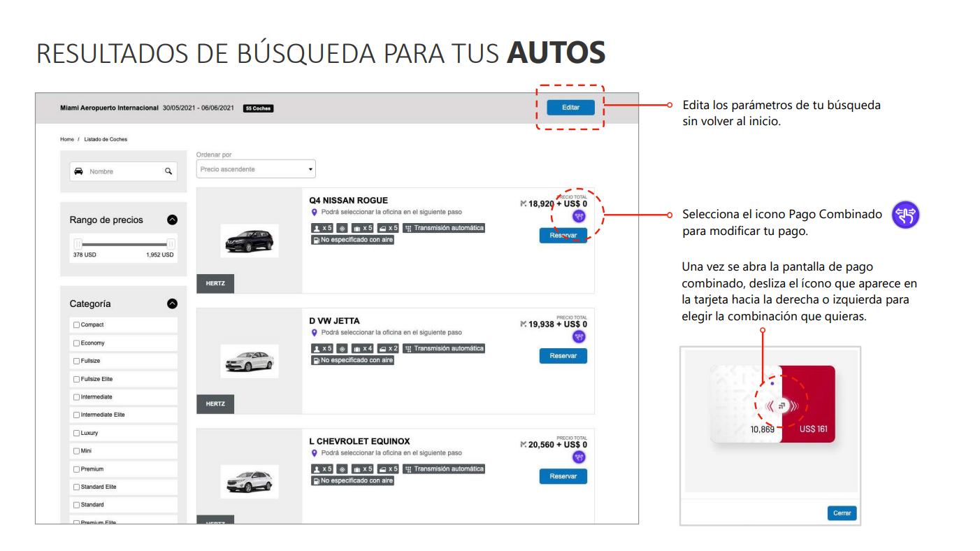Click the HERTZ label on VW Jetta card
Image resolution: width=980 pixels, height=551 pixels.
[x=215, y=403]
